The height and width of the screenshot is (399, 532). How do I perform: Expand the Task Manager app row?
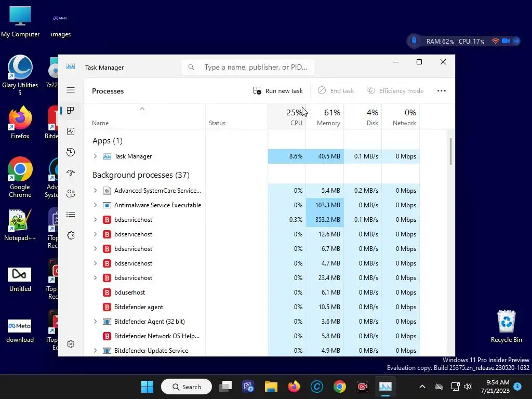tap(96, 156)
